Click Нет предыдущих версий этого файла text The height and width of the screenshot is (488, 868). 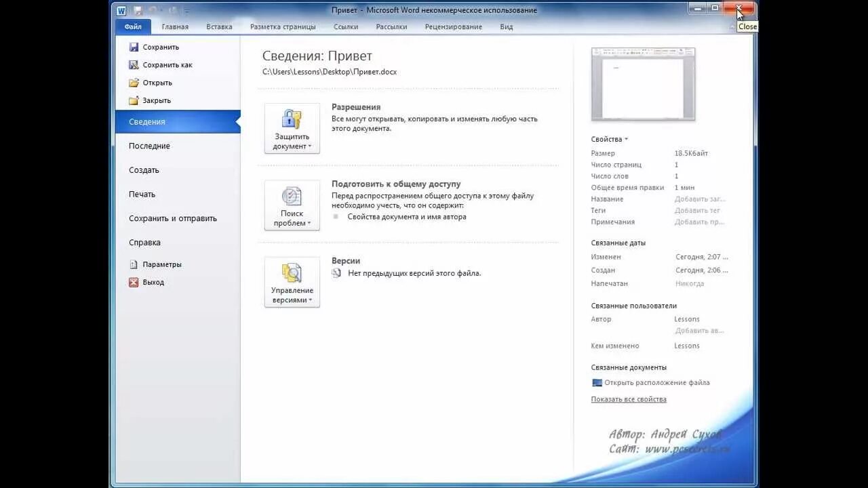click(x=414, y=273)
